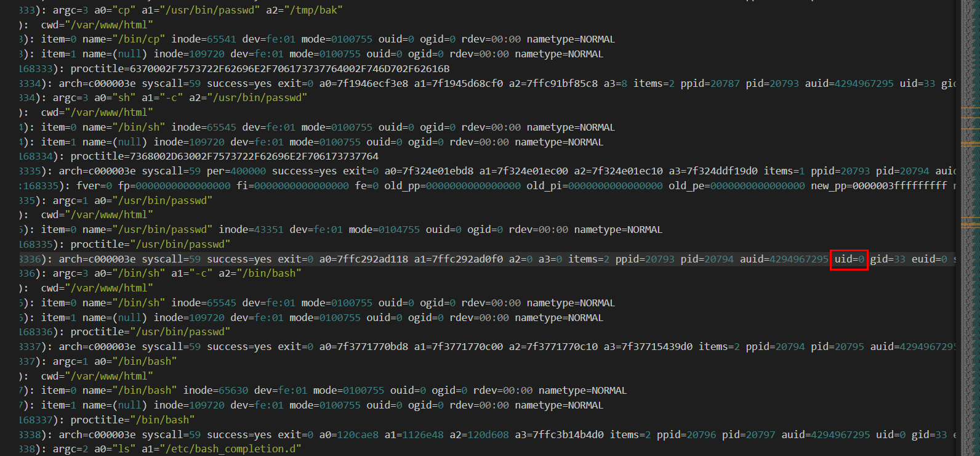Select the a0=120cae8 value

coord(349,434)
